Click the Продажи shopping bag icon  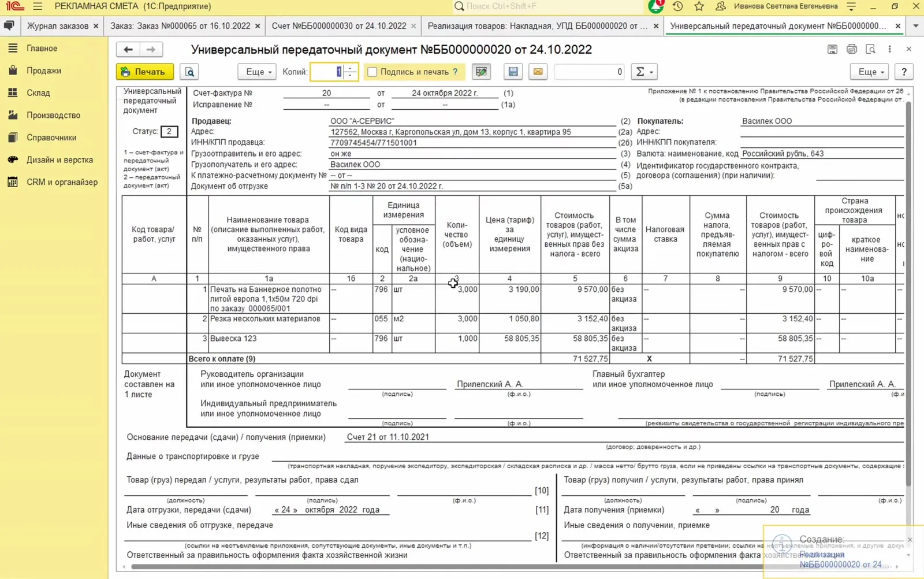coord(13,70)
